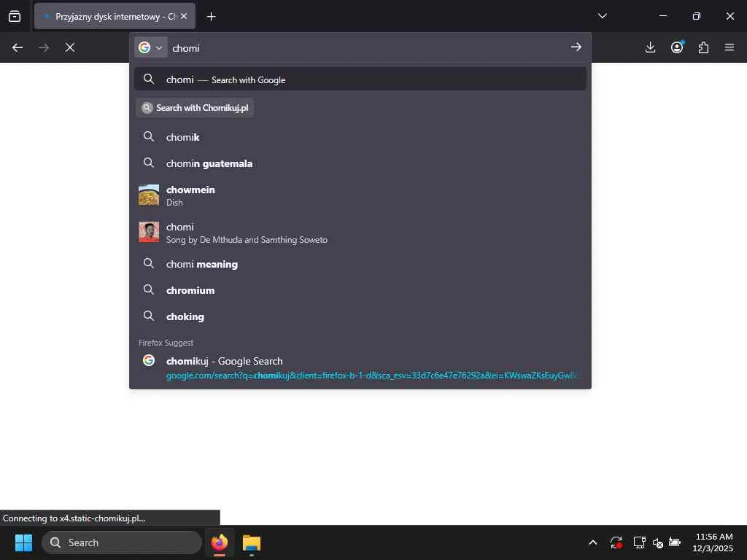The width and height of the screenshot is (747, 560).
Task: Choose the 'chomin guatemala' suggestion
Action: click(x=360, y=163)
